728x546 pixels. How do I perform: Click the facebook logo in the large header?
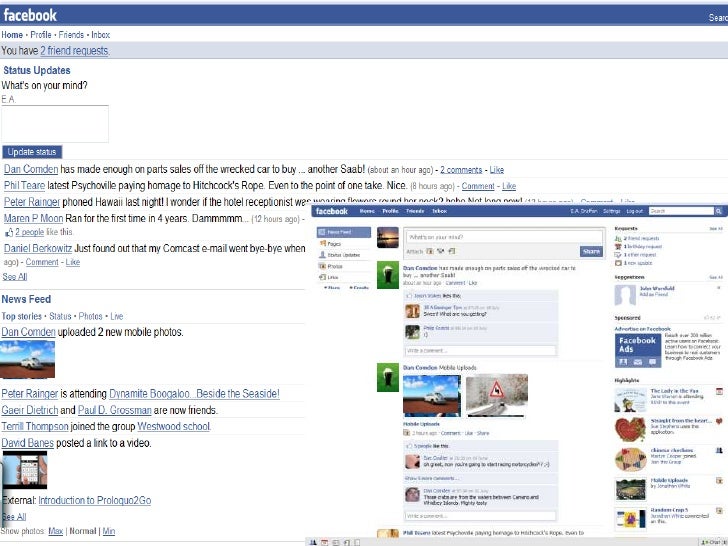[30, 15]
